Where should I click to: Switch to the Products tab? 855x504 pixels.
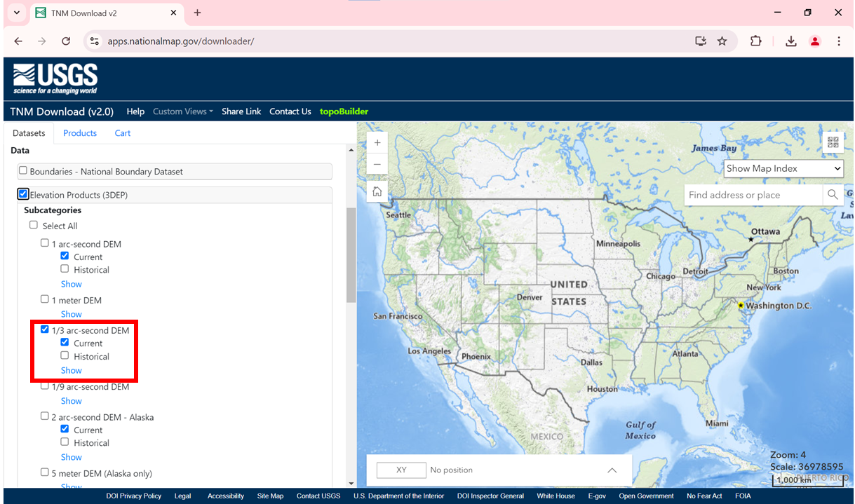coord(80,133)
